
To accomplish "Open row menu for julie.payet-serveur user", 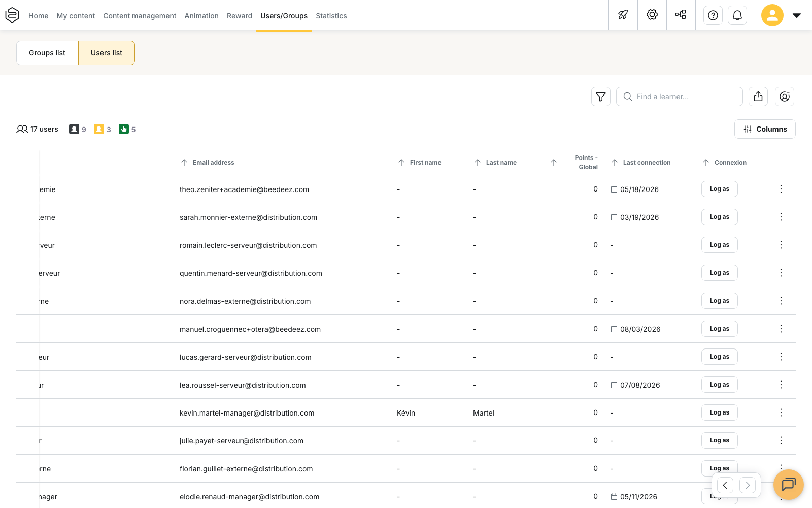I will click(781, 440).
